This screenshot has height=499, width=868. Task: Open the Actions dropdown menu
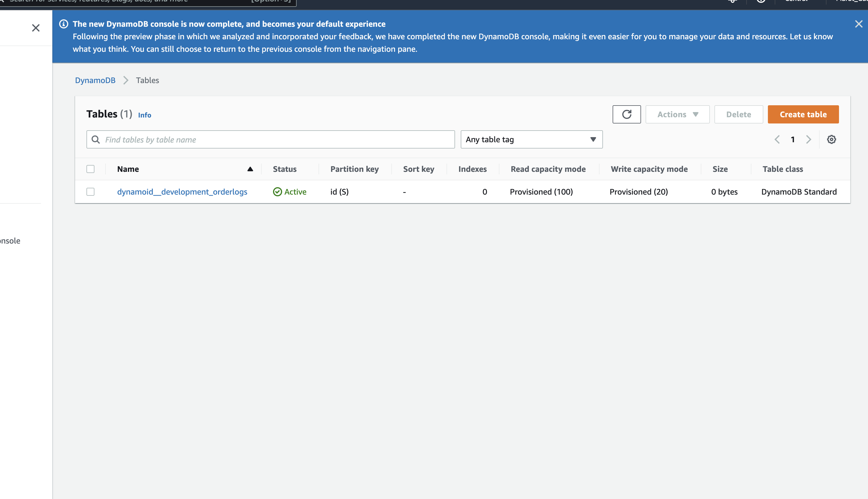point(677,114)
